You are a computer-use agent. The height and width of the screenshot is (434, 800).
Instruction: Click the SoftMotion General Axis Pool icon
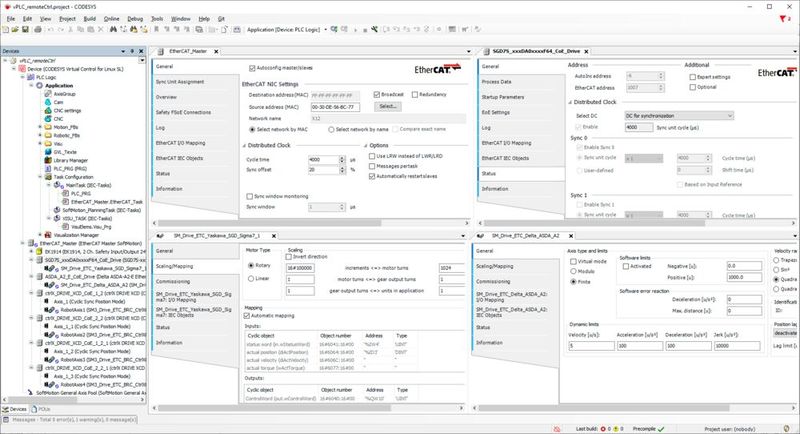[x=31, y=393]
